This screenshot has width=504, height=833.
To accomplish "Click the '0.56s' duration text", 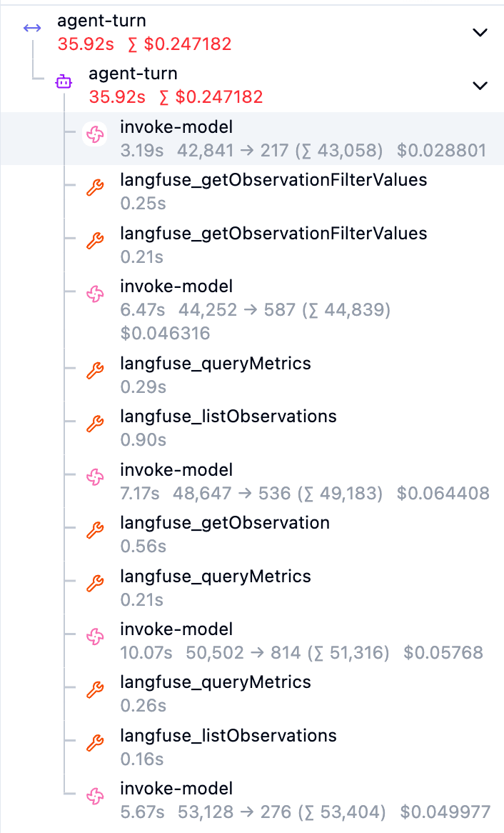I will click(x=143, y=546).
